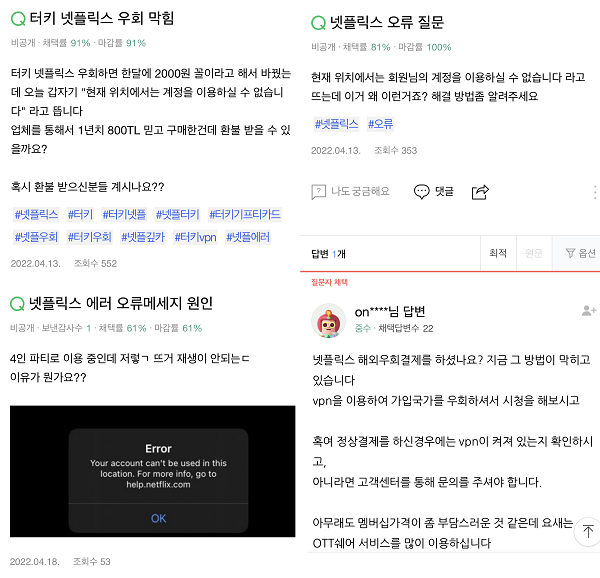Select the #오류 hashtag

tap(380, 124)
